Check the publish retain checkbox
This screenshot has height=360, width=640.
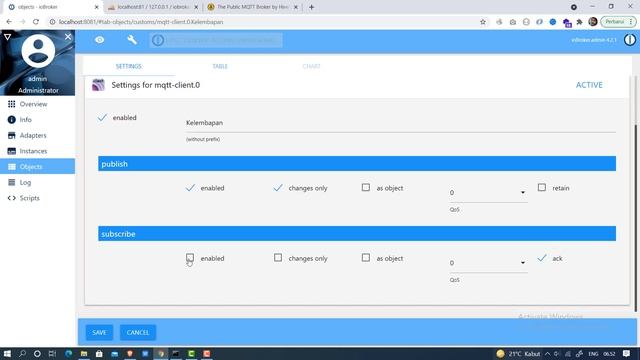(x=542, y=187)
